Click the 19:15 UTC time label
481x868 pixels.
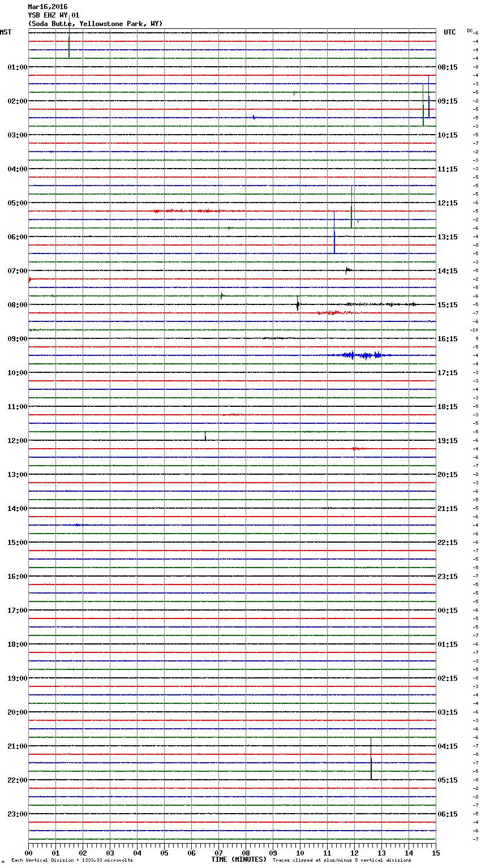[x=448, y=441]
